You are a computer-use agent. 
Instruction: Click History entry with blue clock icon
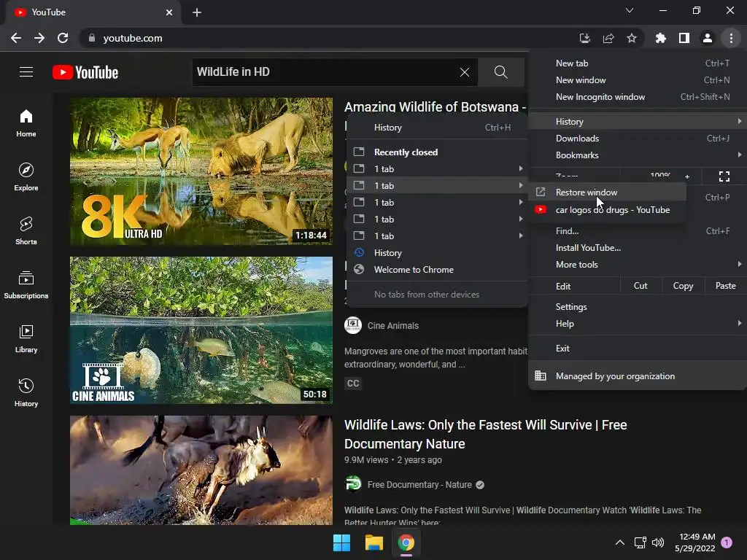click(x=437, y=253)
